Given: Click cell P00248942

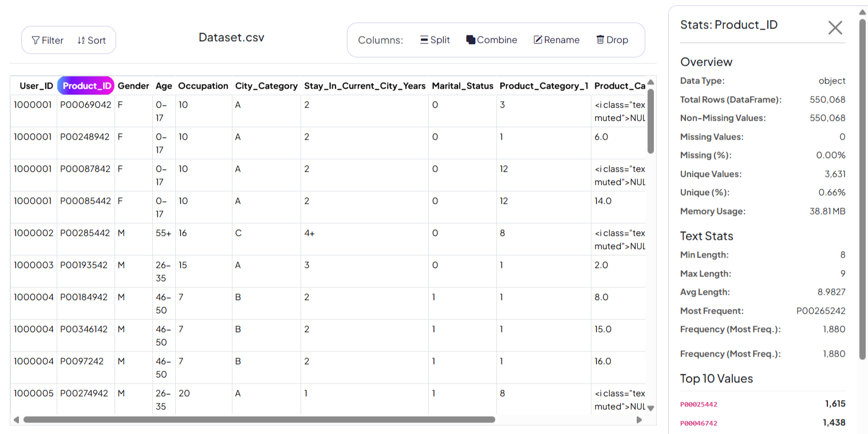Looking at the screenshot, I should click(86, 143).
